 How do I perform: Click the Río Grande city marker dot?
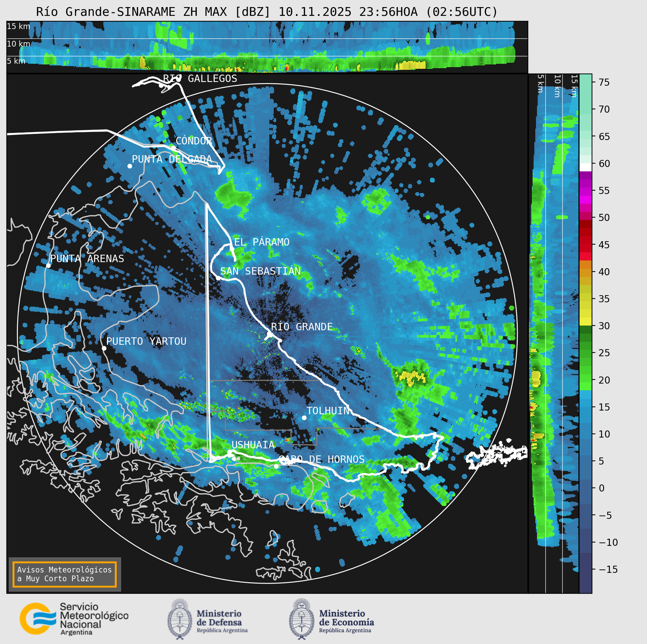click(x=270, y=334)
